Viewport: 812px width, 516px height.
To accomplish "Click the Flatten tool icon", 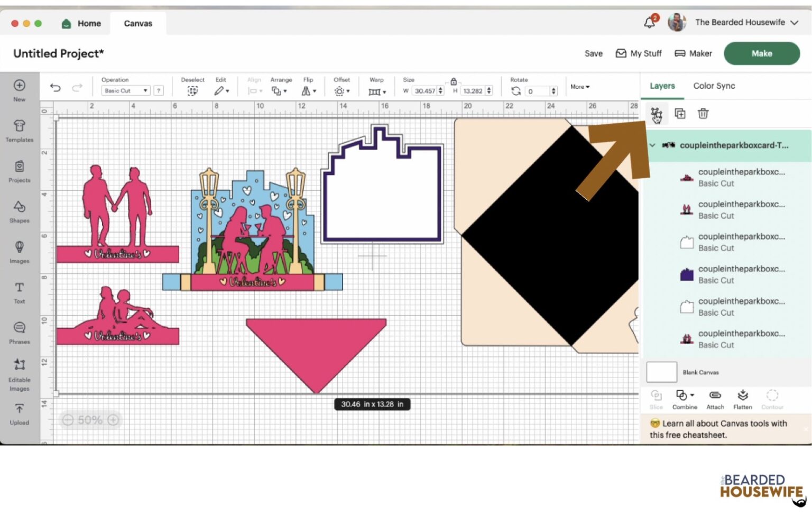I will click(x=742, y=399).
